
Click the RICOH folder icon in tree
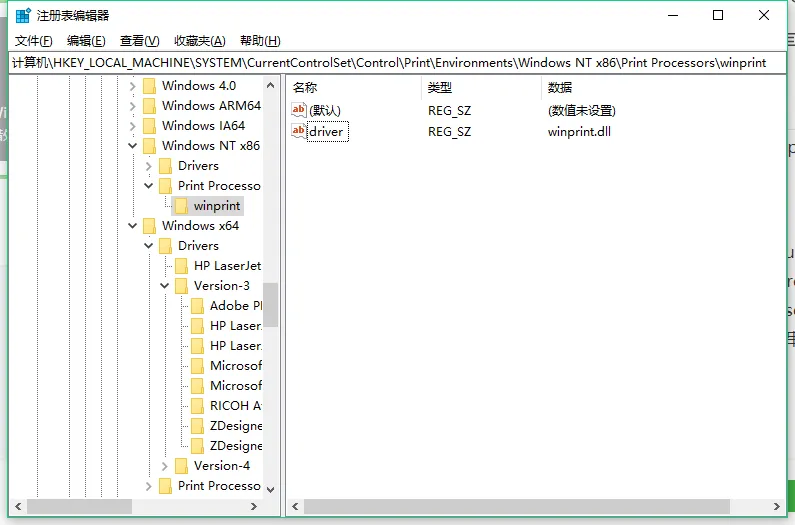[x=197, y=406]
